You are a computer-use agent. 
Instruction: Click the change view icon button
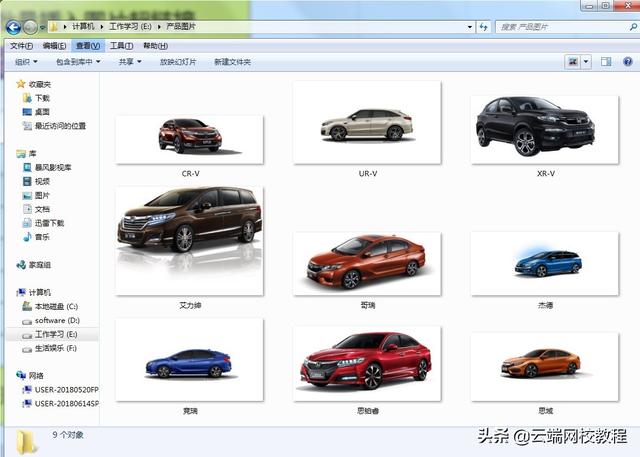click(573, 62)
